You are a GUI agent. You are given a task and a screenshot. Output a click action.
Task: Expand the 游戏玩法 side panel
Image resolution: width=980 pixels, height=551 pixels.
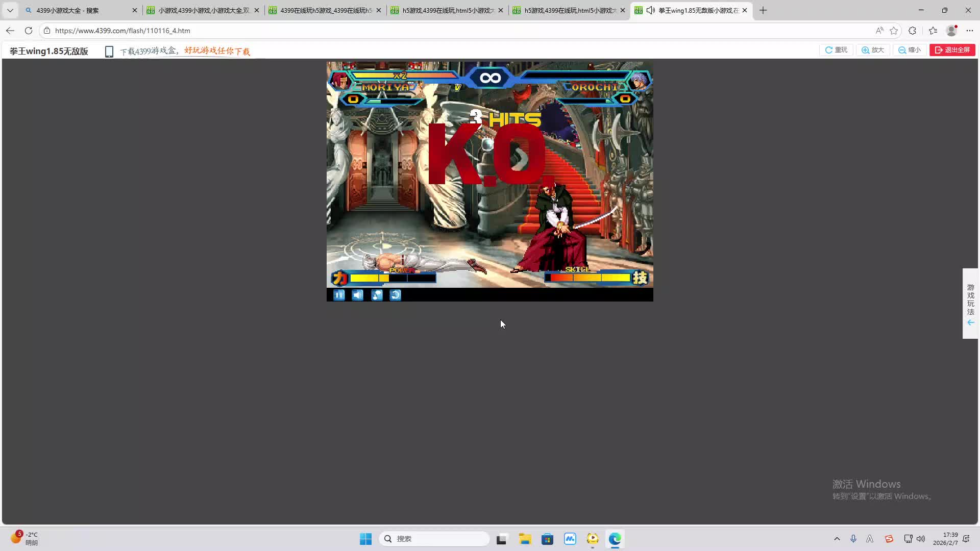point(970,304)
